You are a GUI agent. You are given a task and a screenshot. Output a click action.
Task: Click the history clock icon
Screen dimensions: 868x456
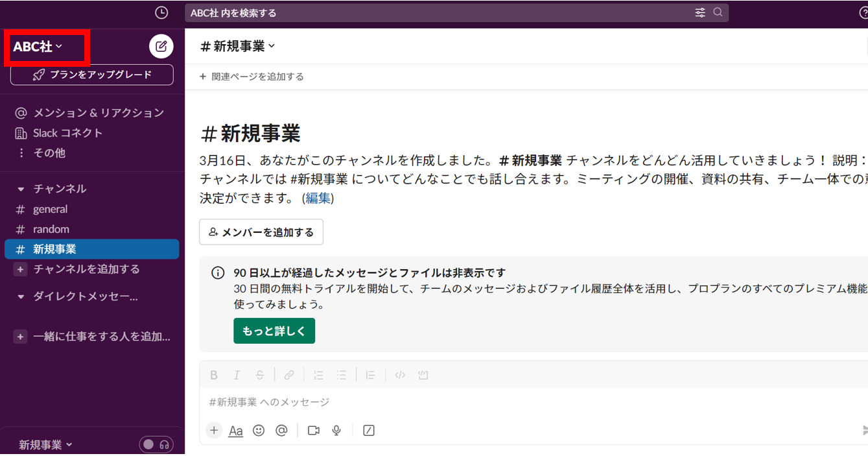point(161,11)
